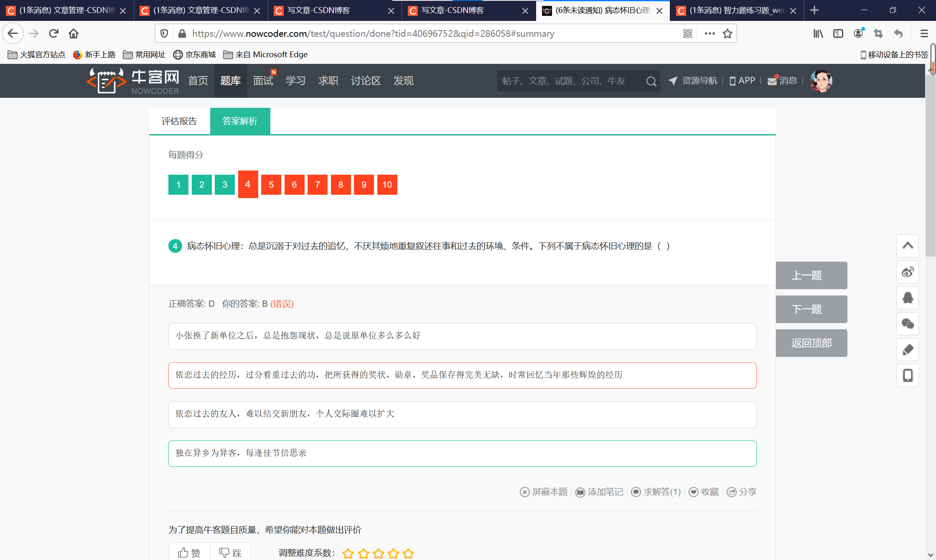Open a new browser tab
Screen dimensions: 936x560
pyautogui.click(x=814, y=10)
